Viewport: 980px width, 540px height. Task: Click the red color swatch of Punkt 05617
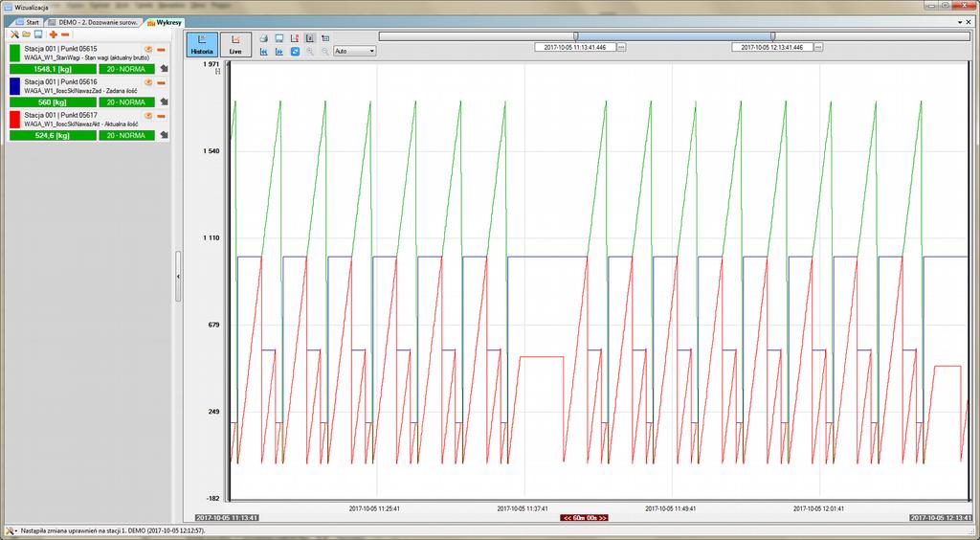pos(15,119)
